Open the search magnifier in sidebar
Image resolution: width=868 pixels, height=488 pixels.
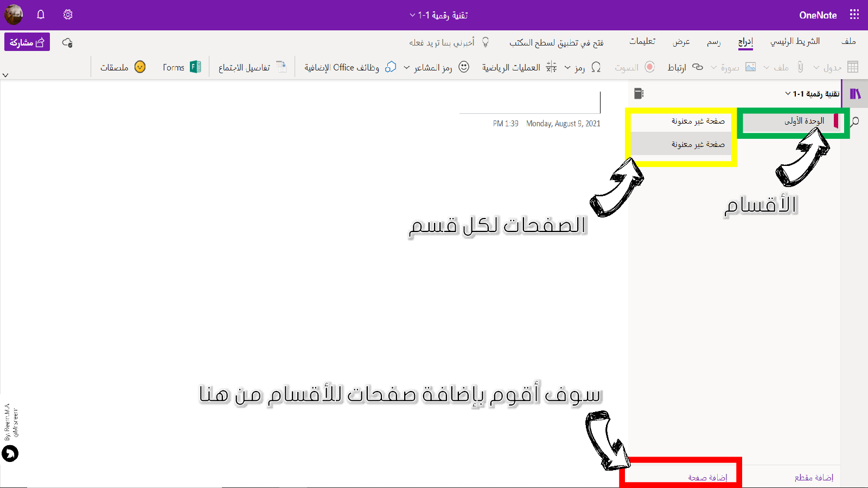click(855, 121)
